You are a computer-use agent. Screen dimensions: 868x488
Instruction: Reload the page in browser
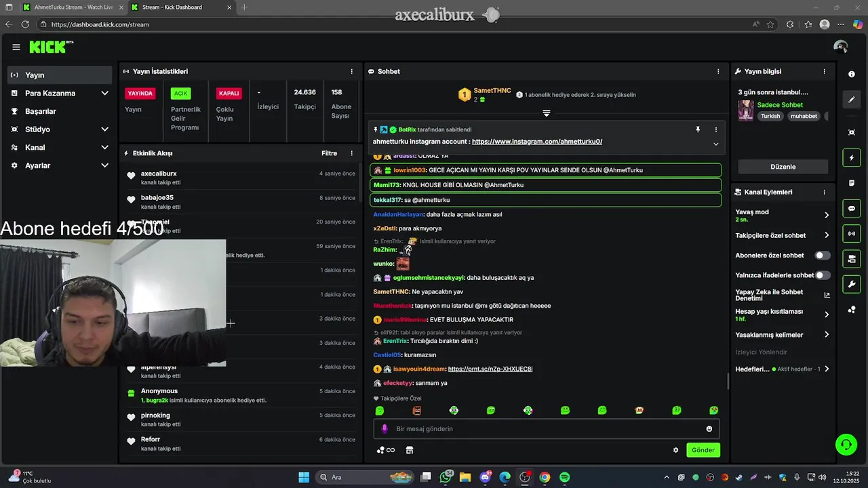click(25, 24)
